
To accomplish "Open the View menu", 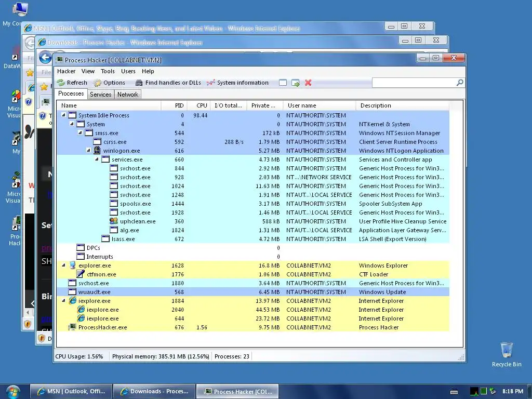I will tap(88, 71).
